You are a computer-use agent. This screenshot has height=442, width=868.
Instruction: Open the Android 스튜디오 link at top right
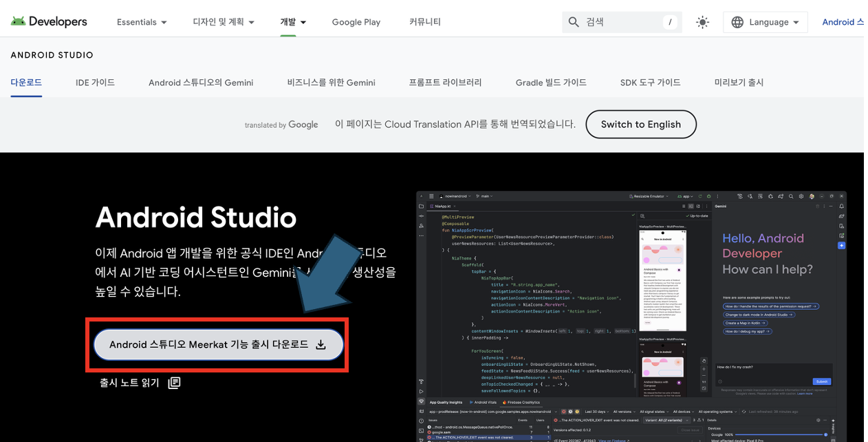tap(843, 22)
